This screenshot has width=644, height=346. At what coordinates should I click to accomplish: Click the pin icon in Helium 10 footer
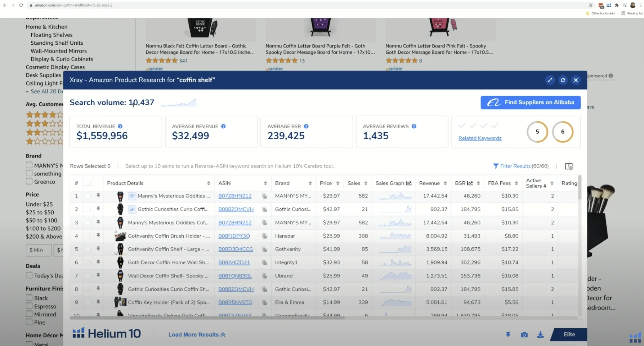[508, 334]
